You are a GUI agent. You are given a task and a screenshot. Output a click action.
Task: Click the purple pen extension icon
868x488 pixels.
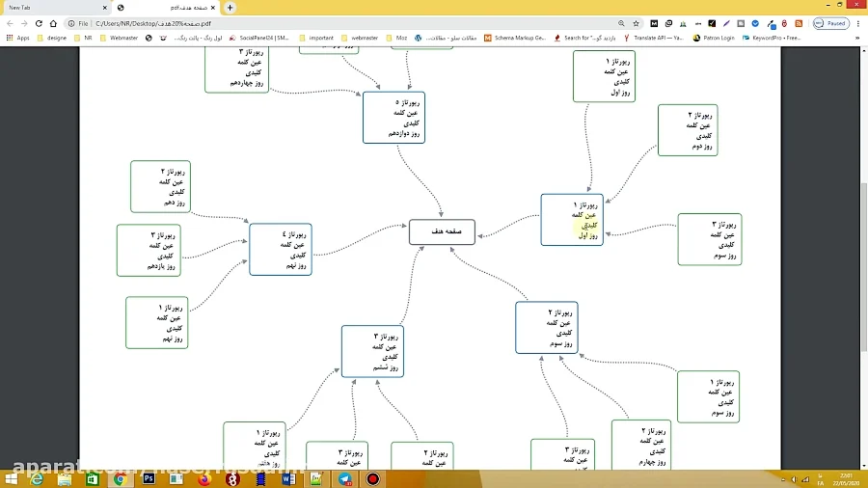726,24
